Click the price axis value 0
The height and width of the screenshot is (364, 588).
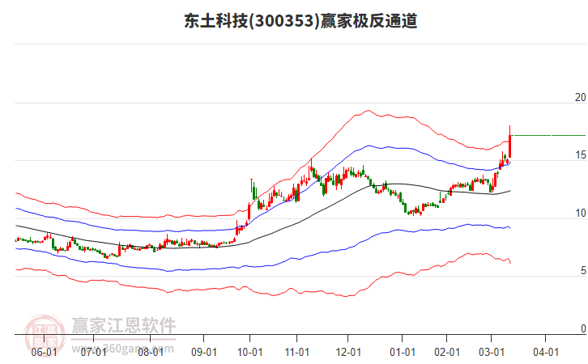click(x=583, y=328)
